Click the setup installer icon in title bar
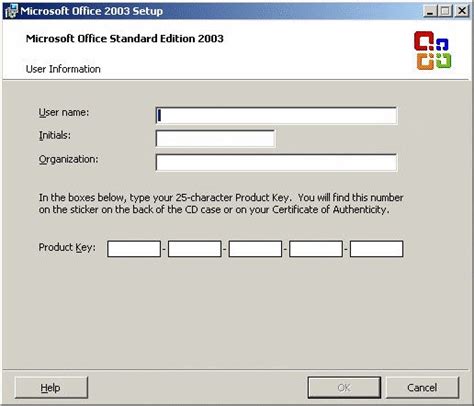Viewport: 474px width, 406px height. (11, 11)
